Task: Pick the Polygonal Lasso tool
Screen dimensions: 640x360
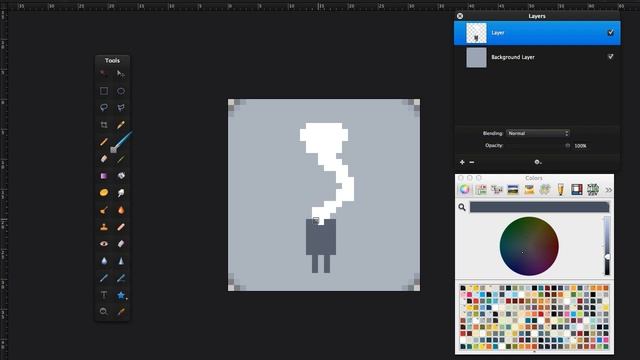Action: coord(121,107)
